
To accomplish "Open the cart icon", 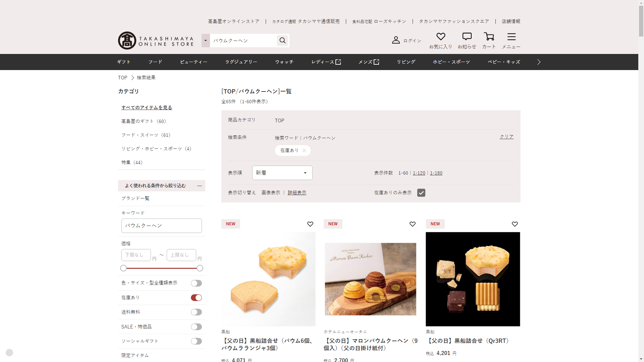I will 489,37.
